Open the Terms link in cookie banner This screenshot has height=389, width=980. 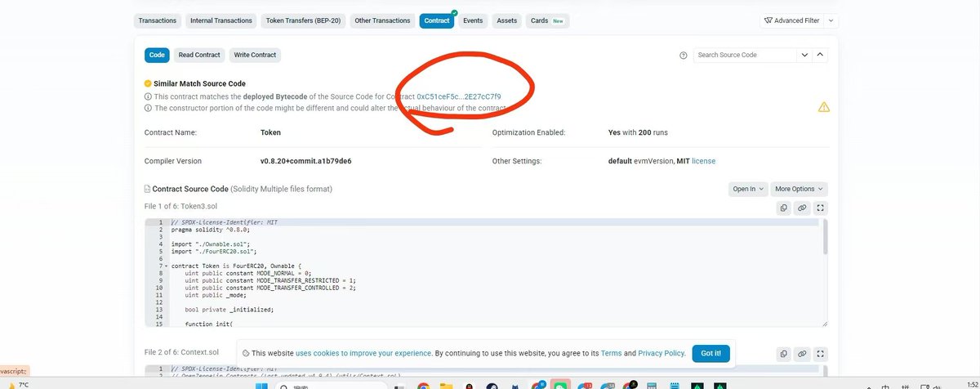click(611, 353)
